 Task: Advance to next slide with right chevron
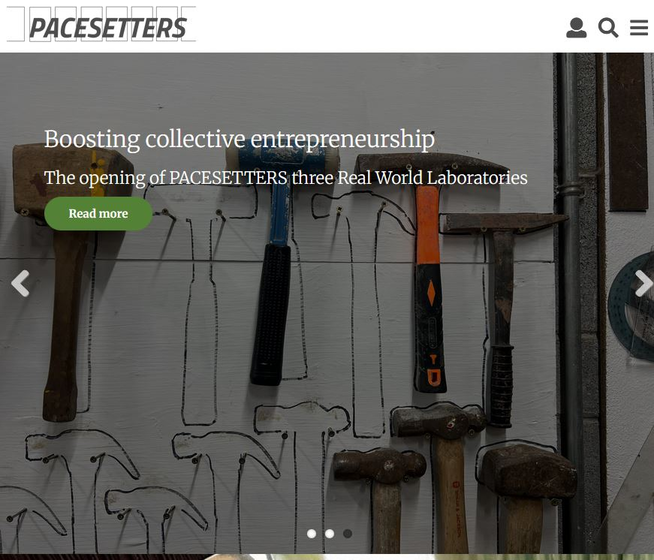pyautogui.click(x=644, y=283)
